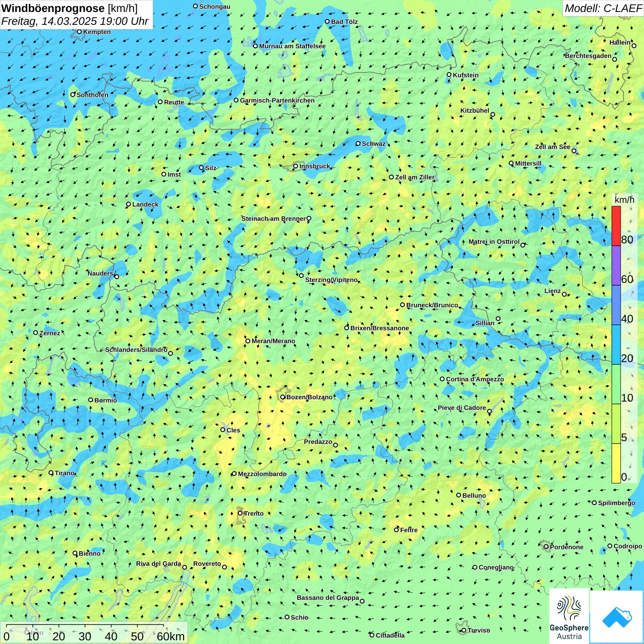Viewport: 644px width, 644px height.
Task: Click the Spilimbergo city label
Action: 616,503
